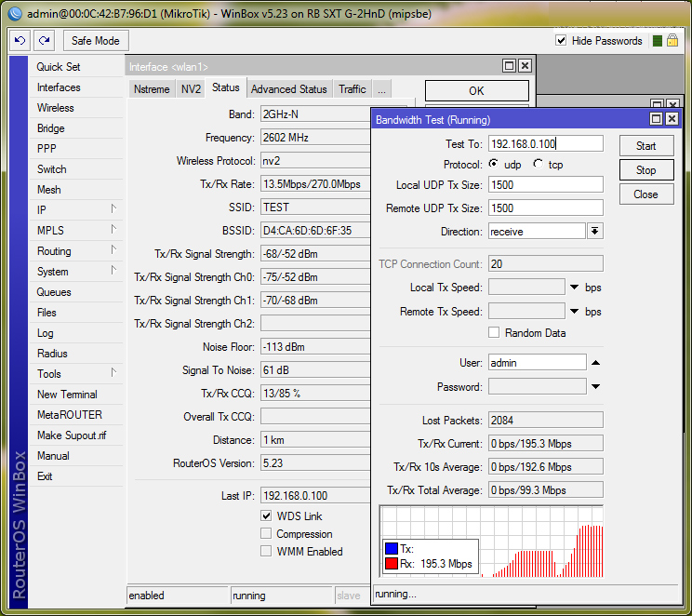Close the Interface wlan1 window

(x=525, y=66)
